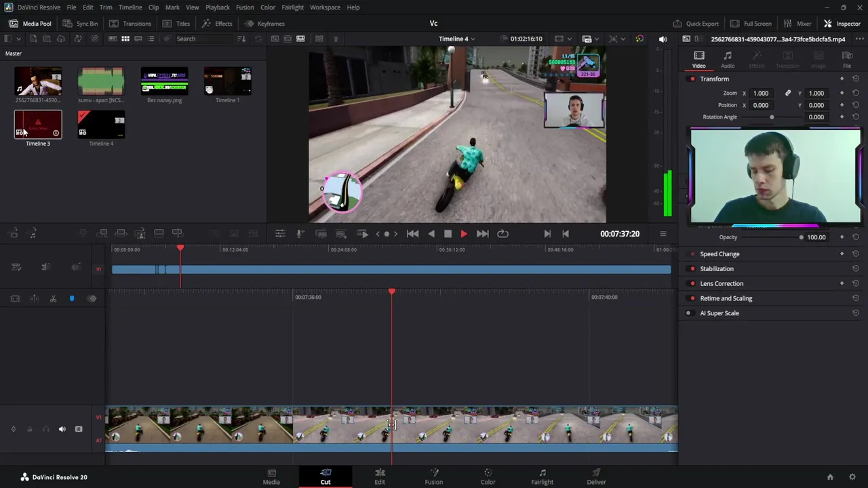This screenshot has width=868, height=488.
Task: Click the Split Clip scissors icon
Action: pyautogui.click(x=53, y=299)
